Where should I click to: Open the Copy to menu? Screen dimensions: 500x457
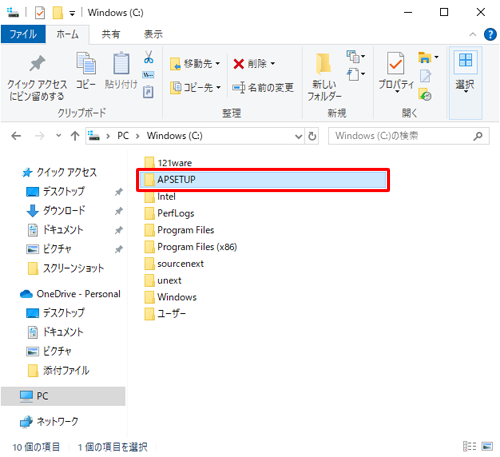click(x=195, y=88)
